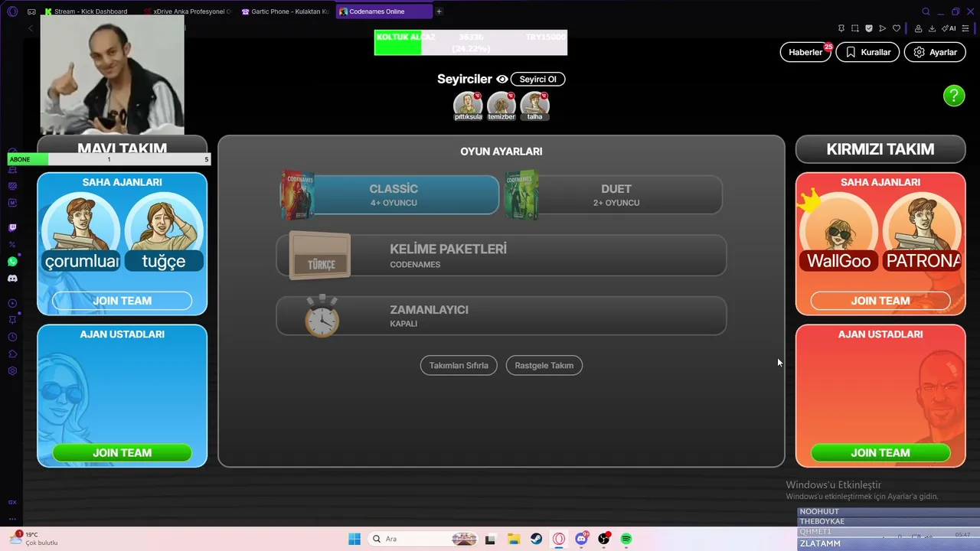This screenshot has width=980, height=551.
Task: Open the weather widget showing 19°C
Action: pos(32,539)
